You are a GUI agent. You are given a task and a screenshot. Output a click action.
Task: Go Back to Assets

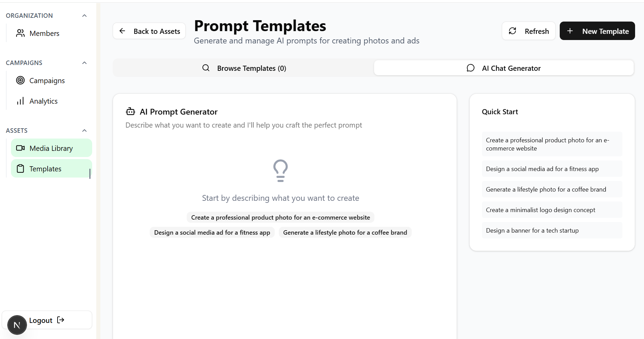click(x=149, y=31)
